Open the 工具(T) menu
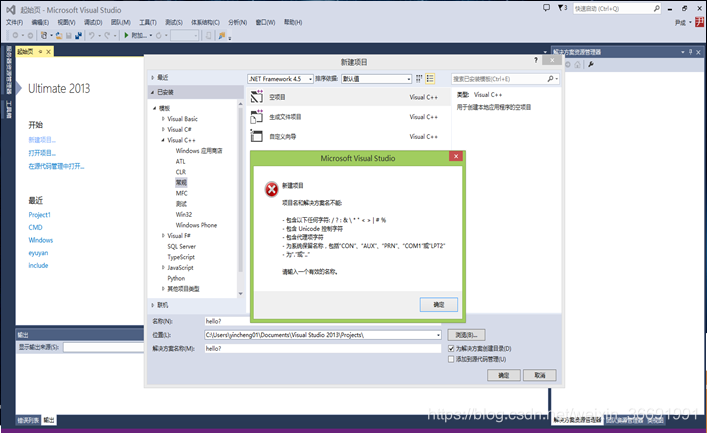The width and height of the screenshot is (707, 433). [147, 22]
